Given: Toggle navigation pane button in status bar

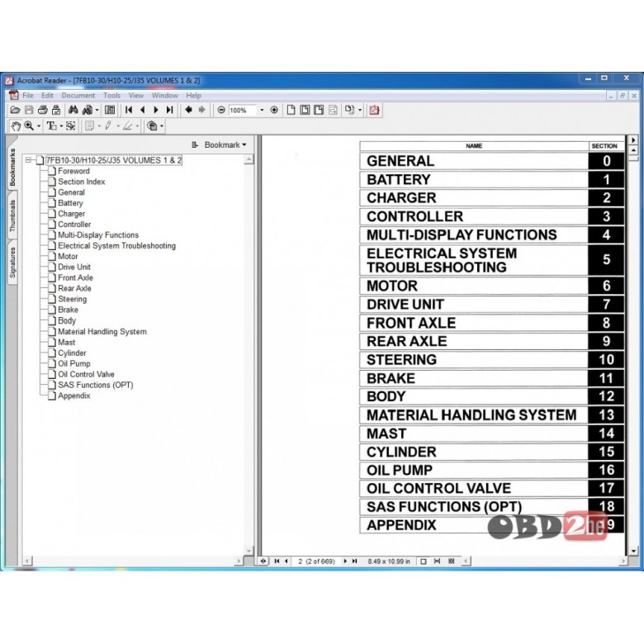Looking at the screenshot, I should (x=263, y=561).
